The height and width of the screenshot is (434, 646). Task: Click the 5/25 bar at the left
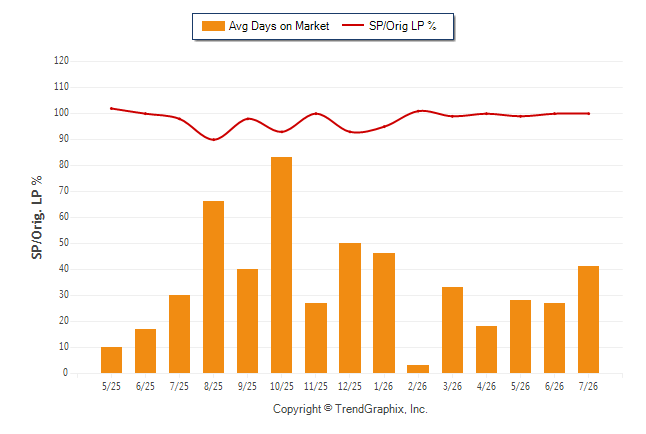point(111,360)
